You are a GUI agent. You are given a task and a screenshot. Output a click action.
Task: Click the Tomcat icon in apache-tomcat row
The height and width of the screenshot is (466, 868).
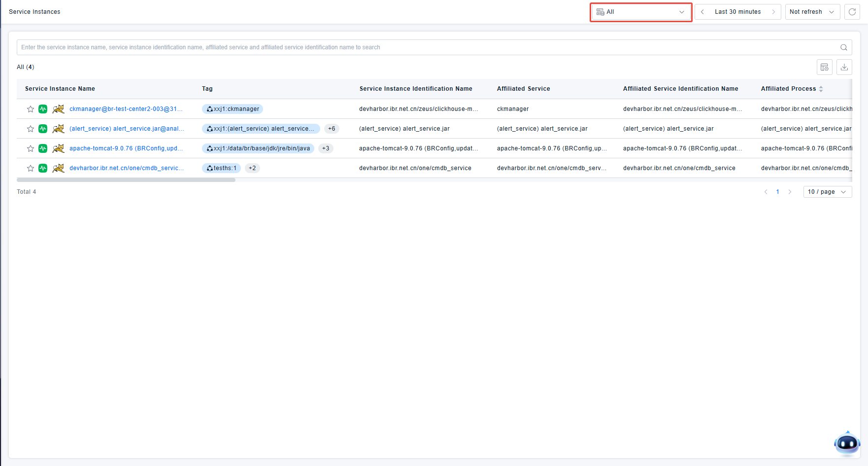tap(58, 148)
